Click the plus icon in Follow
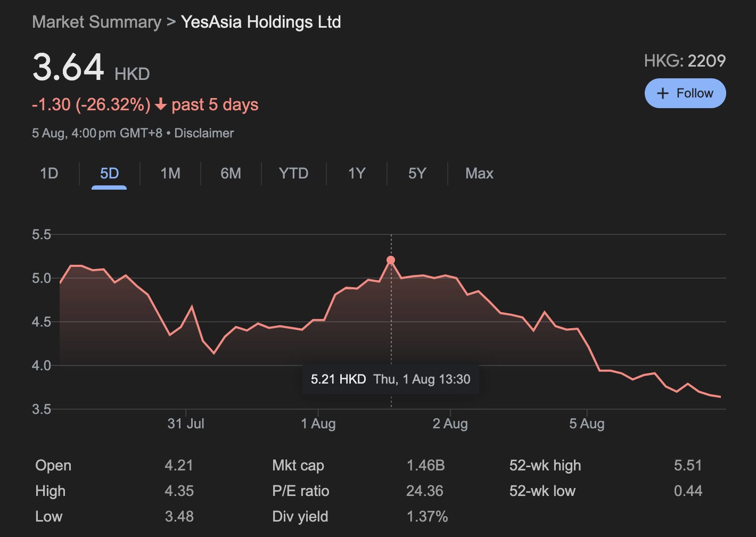756x537 pixels. coord(662,93)
